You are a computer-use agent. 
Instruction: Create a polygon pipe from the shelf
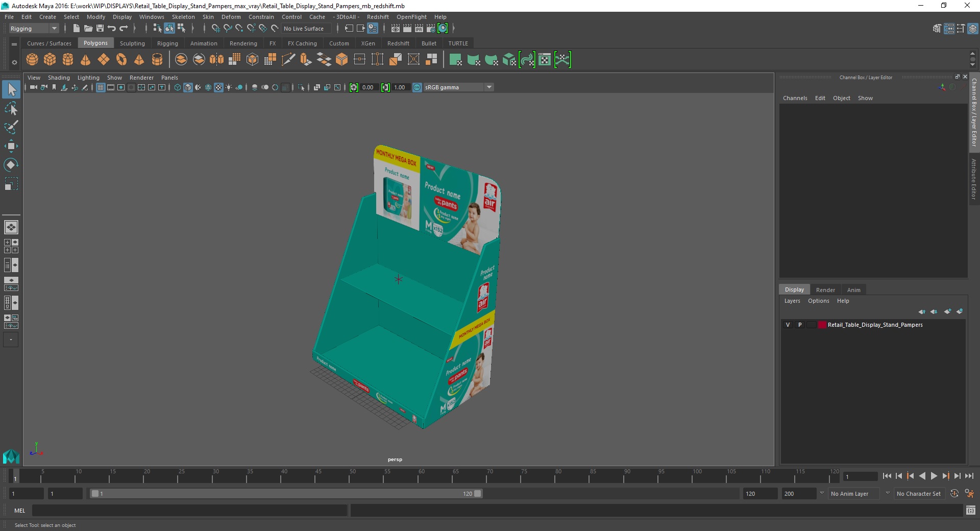(157, 60)
